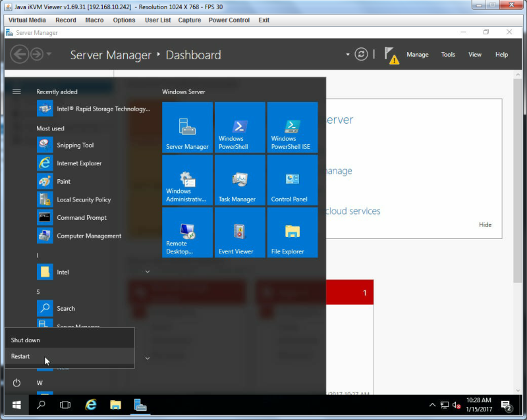527x420 pixels.
Task: Open the Power Control menu in iKVM viewer
Action: (229, 20)
